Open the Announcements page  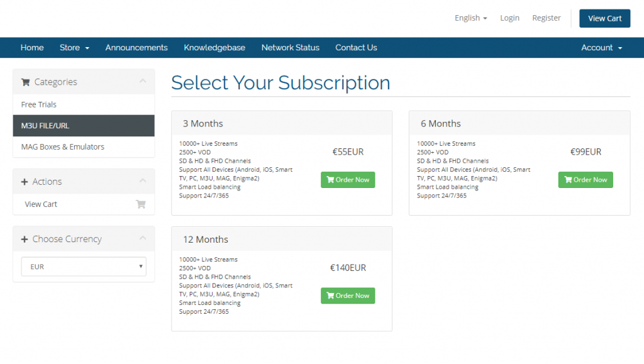(136, 48)
